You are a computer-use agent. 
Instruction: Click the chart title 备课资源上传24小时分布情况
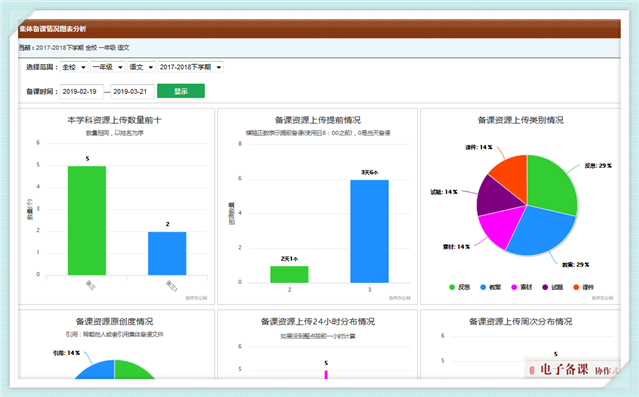tap(318, 322)
